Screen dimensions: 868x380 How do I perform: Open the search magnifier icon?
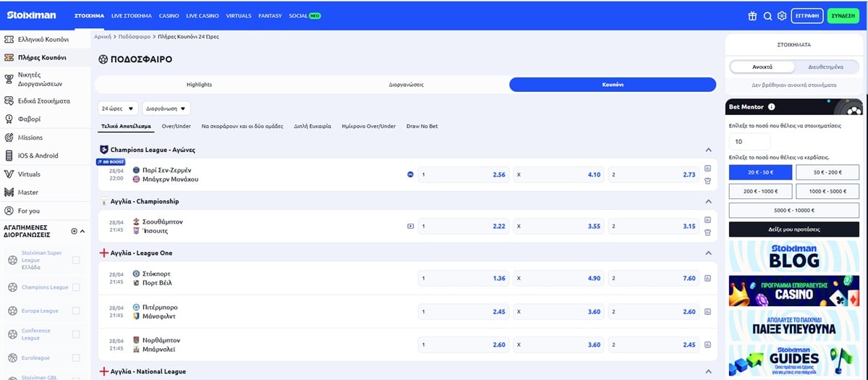click(x=767, y=16)
